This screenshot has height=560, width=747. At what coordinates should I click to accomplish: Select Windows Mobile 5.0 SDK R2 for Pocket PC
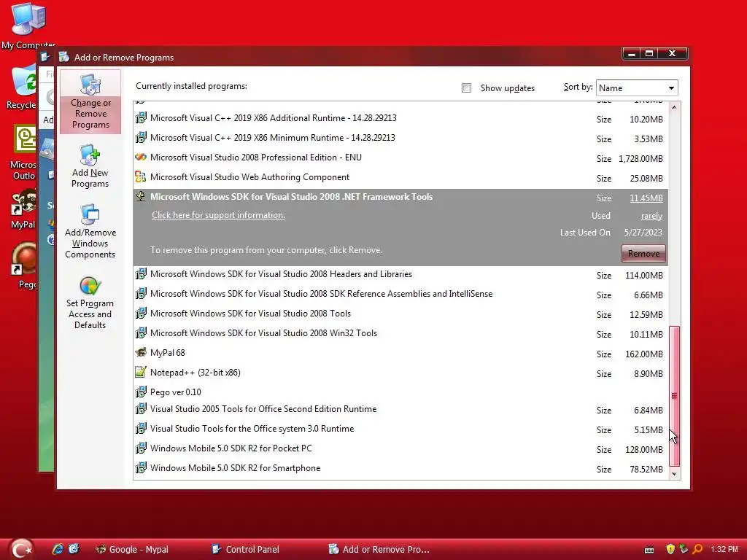pos(231,448)
